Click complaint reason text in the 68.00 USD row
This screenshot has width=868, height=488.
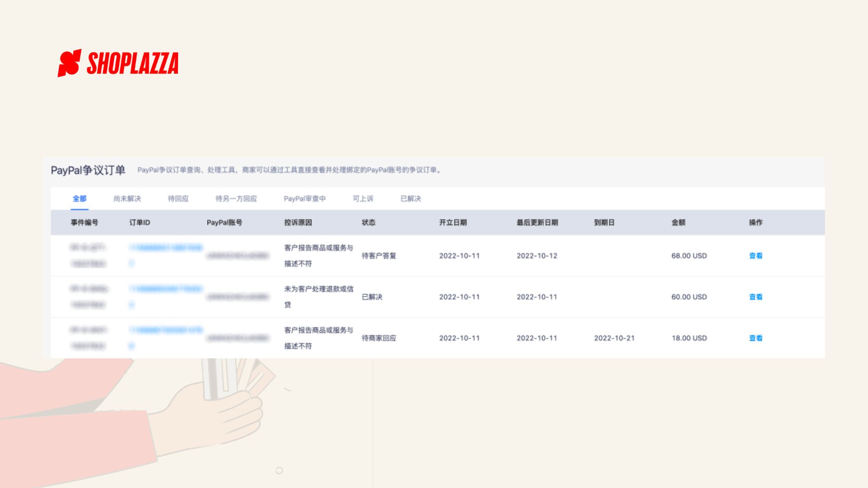(x=319, y=255)
